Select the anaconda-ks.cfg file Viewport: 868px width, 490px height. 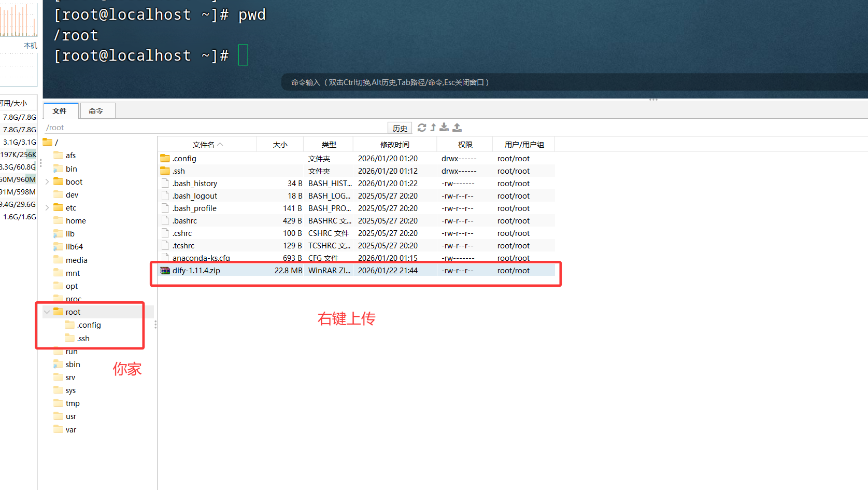pyautogui.click(x=357, y=258)
